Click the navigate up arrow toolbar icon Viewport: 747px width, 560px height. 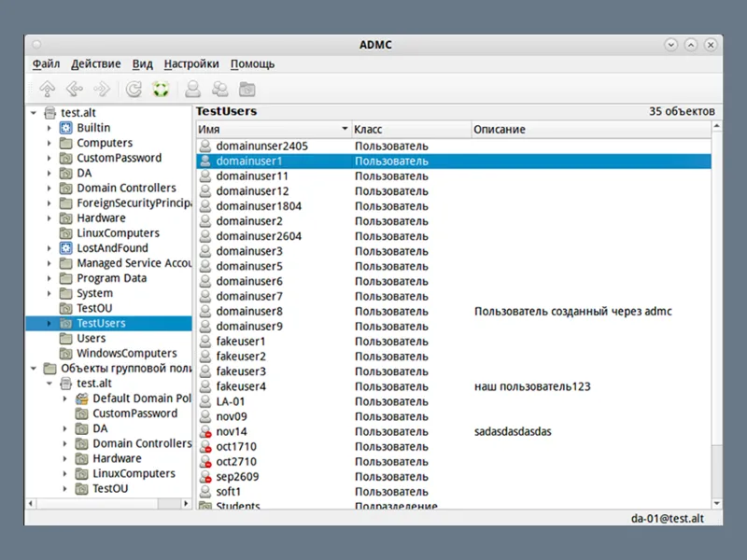pos(47,89)
